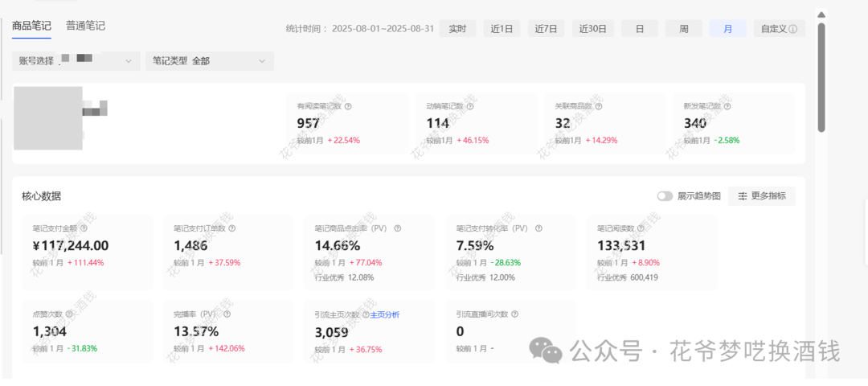The width and height of the screenshot is (868, 386).
Task: Show tooltip icon for 完播率（PV）
Action: 227,314
